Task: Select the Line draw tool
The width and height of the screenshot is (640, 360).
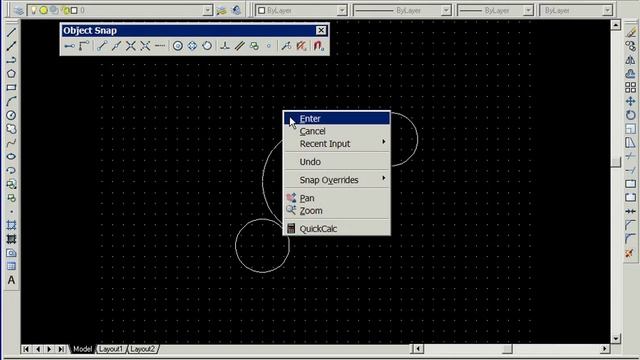Action: pyautogui.click(x=11, y=32)
